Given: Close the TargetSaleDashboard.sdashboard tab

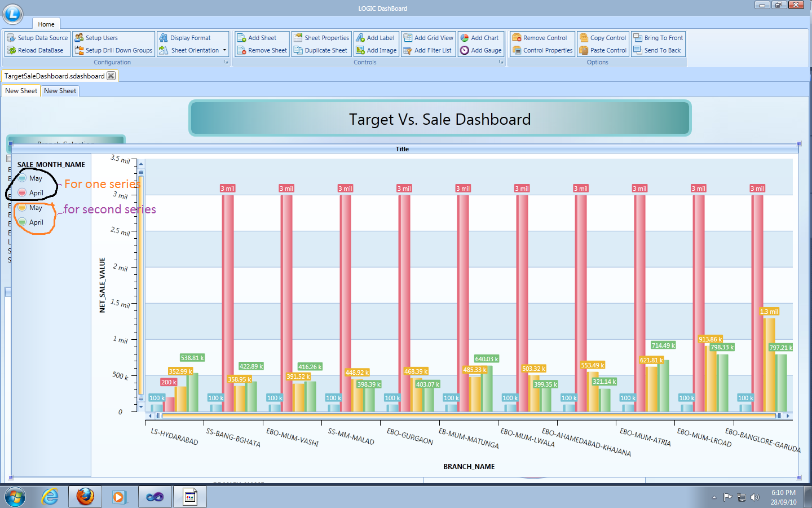Looking at the screenshot, I should tap(111, 76).
